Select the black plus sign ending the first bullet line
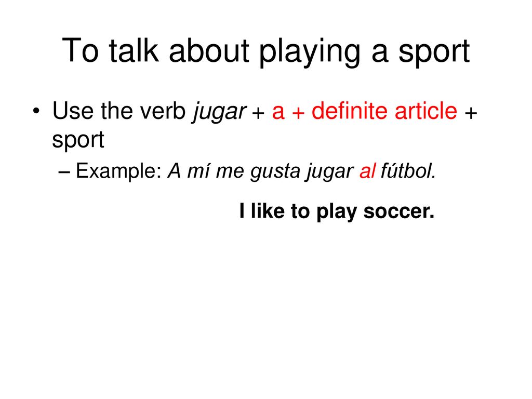Viewport: 532px width, 399px height. (x=471, y=113)
